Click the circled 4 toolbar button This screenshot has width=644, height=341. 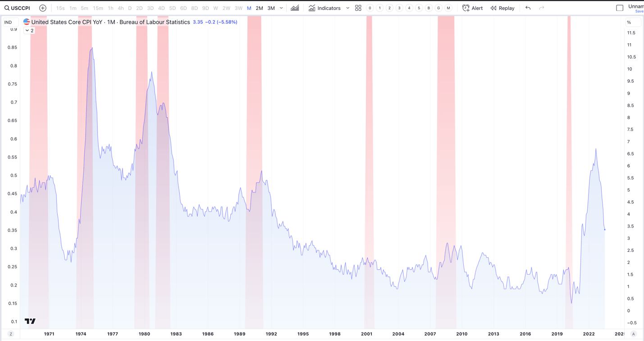(x=409, y=8)
